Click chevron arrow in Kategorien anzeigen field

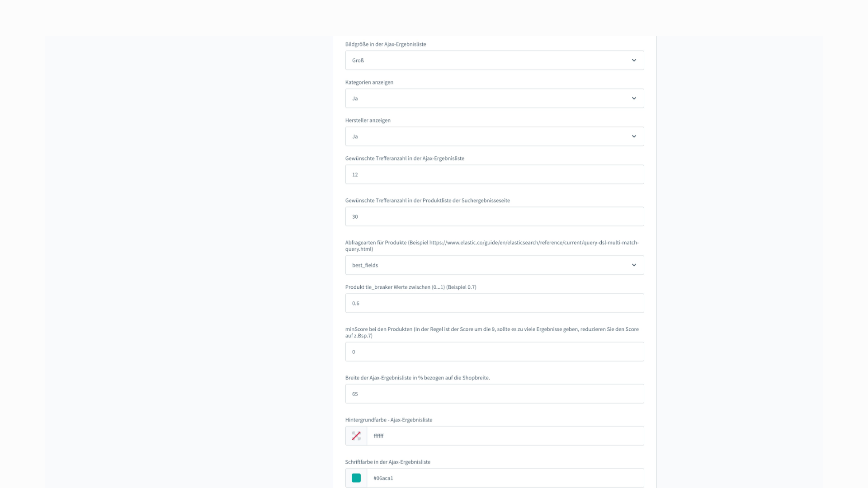tap(634, 98)
